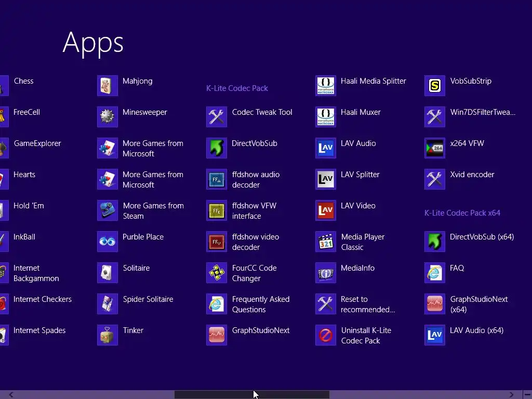Select the GameExplorer label
The image size is (532, 399).
[x=37, y=143]
